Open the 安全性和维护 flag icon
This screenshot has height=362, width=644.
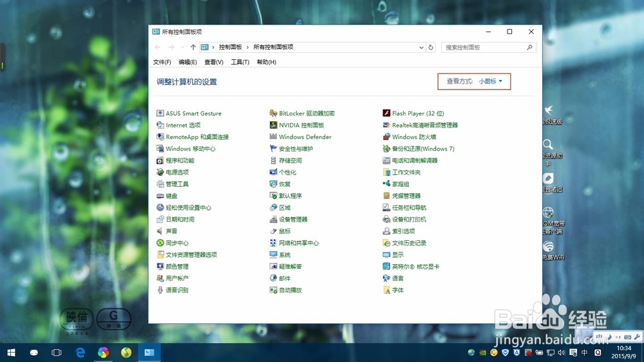click(273, 149)
